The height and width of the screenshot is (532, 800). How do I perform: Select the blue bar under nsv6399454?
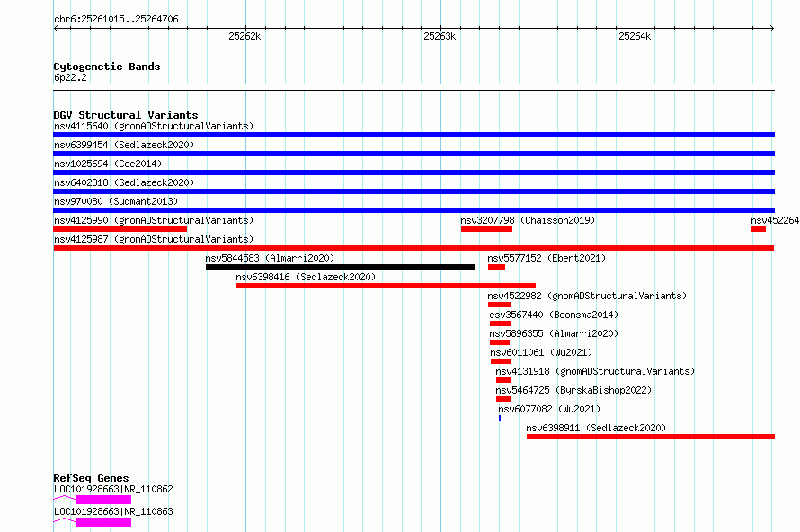coord(413,154)
